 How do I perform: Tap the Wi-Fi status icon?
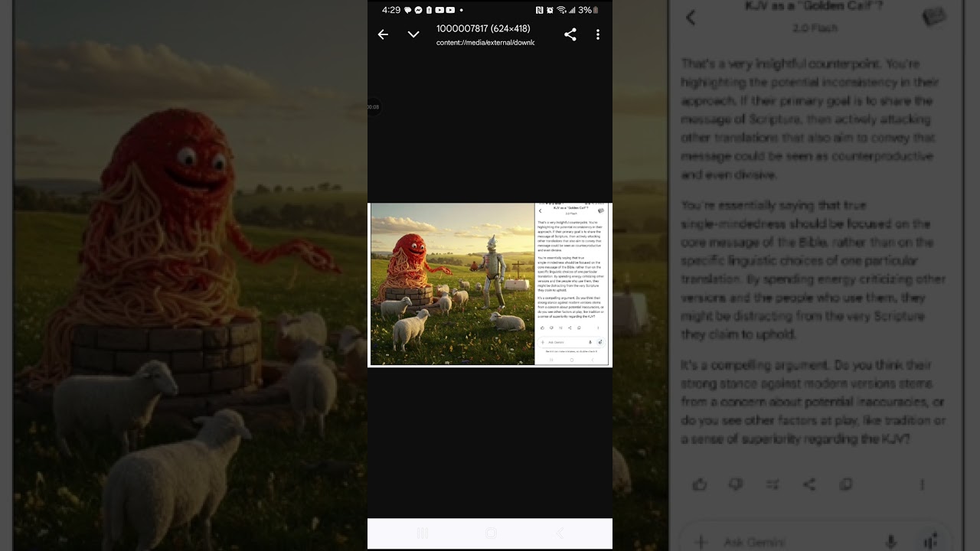tap(561, 10)
